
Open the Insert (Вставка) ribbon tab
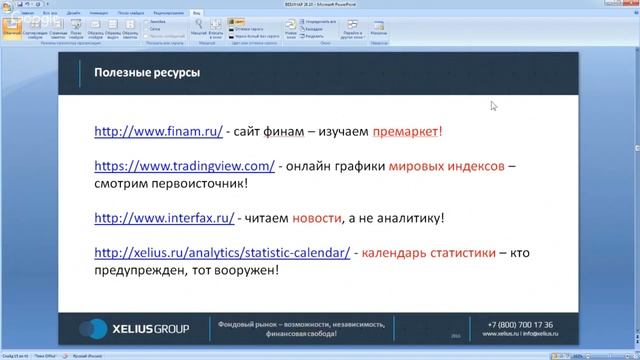[x=50, y=13]
